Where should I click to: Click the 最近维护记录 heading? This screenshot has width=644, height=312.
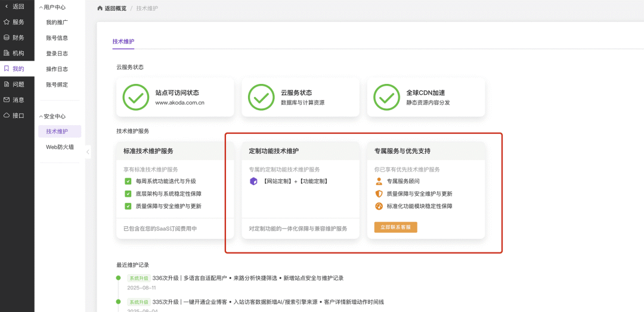(x=132, y=265)
